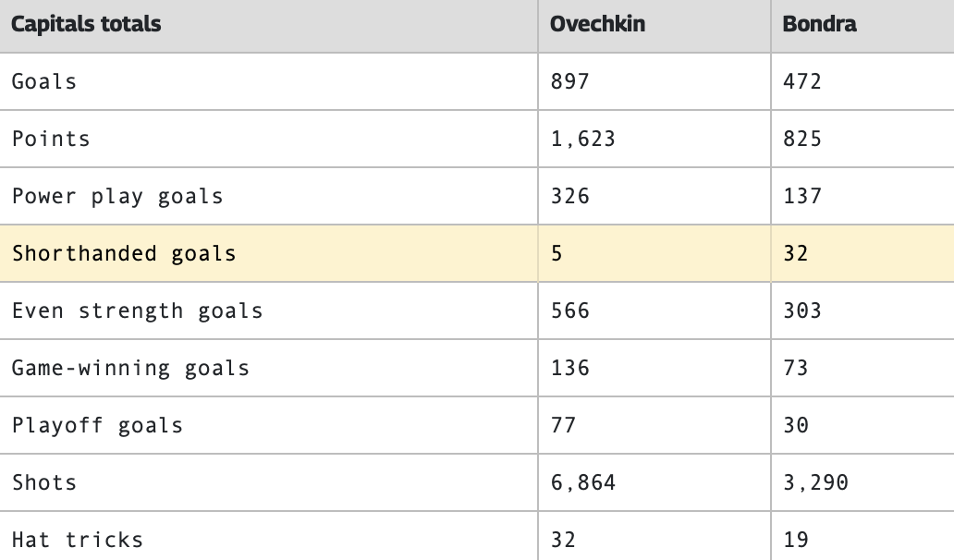Screen dimensions: 954x560
Task: Click the Hat tricks row label
Action: coord(78,540)
